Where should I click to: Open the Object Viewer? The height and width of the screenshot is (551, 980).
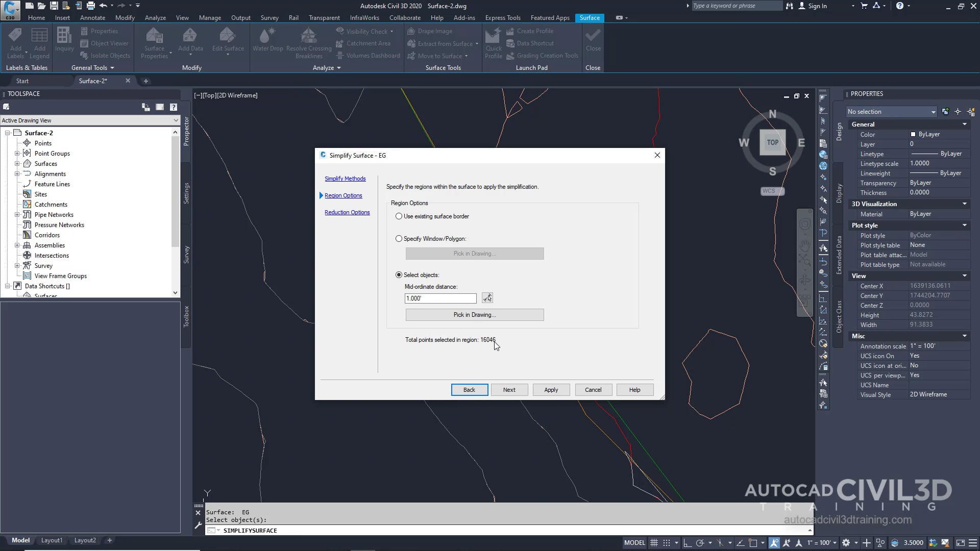(104, 43)
